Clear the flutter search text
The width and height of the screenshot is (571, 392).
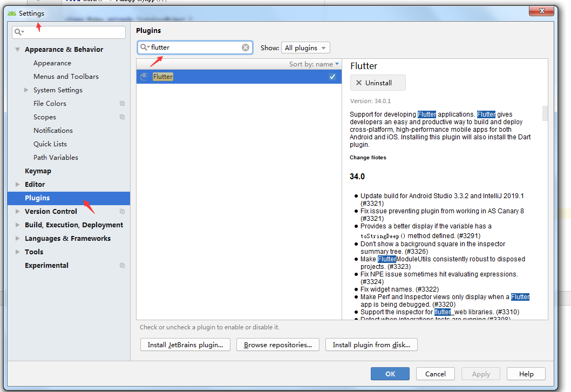tap(246, 48)
